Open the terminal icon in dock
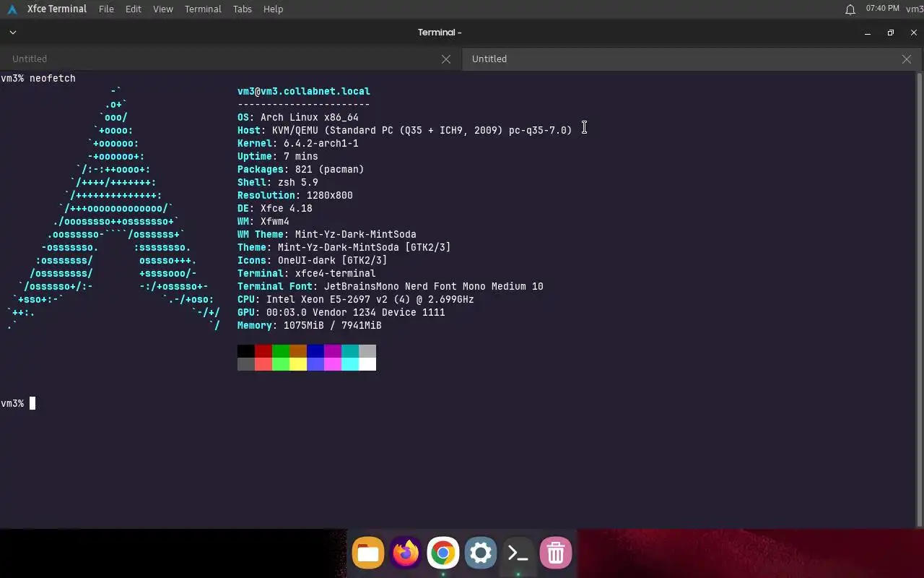The height and width of the screenshot is (578, 924). [x=518, y=553]
